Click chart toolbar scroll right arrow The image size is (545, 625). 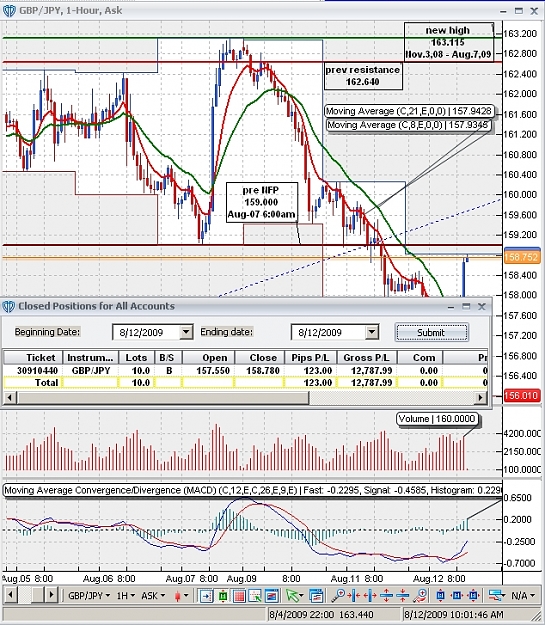pyautogui.click(x=51, y=596)
